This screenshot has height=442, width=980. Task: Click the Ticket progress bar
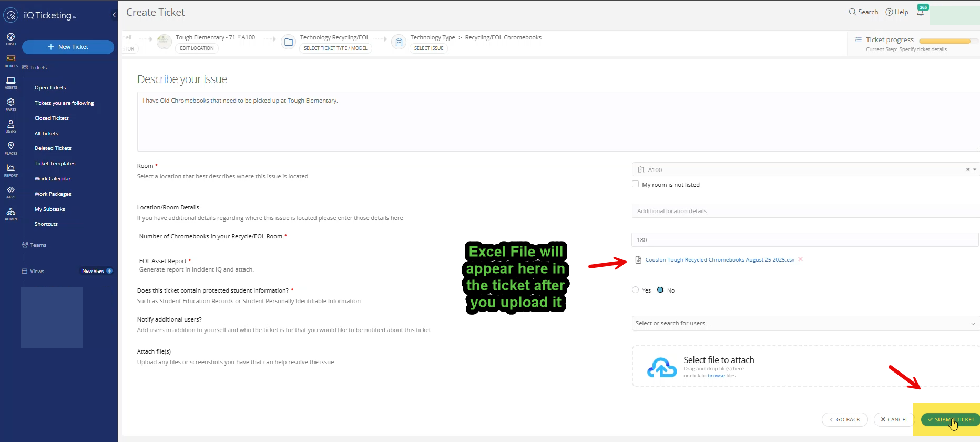945,41
